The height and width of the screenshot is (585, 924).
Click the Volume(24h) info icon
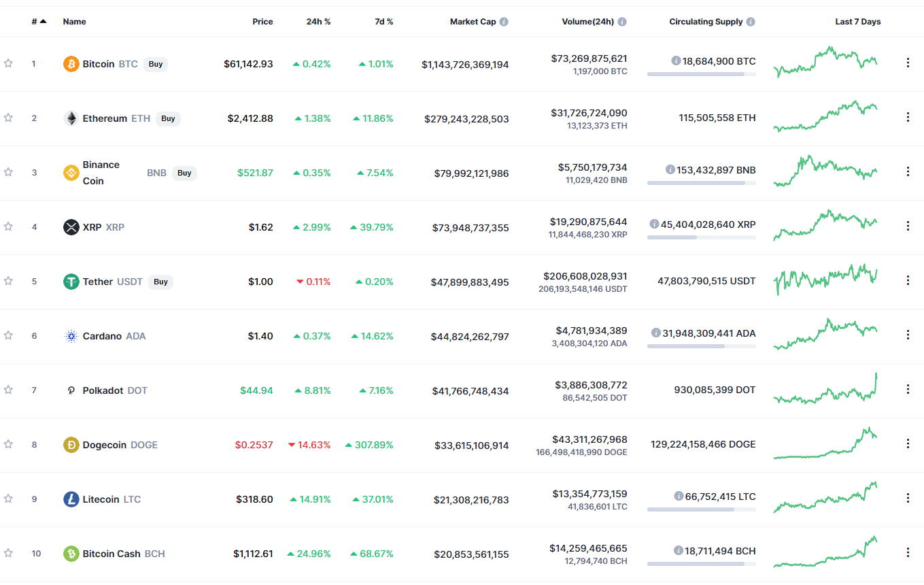(x=622, y=22)
